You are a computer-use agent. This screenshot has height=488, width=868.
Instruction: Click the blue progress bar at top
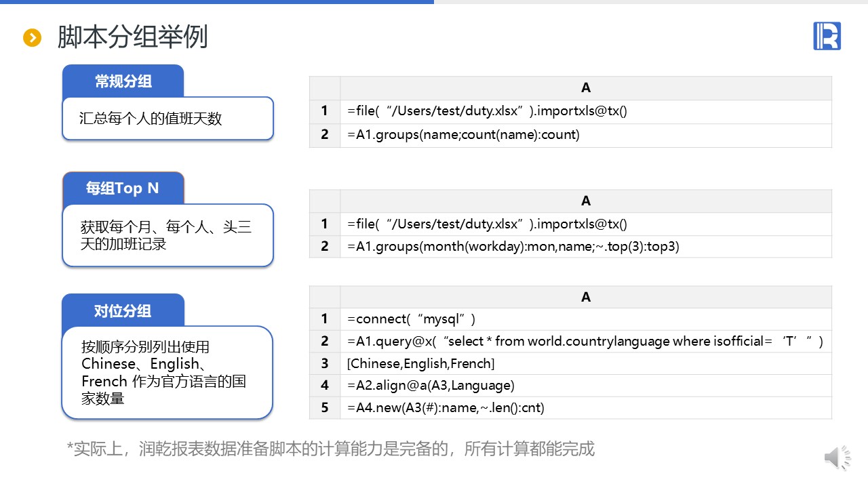[x=217, y=2]
